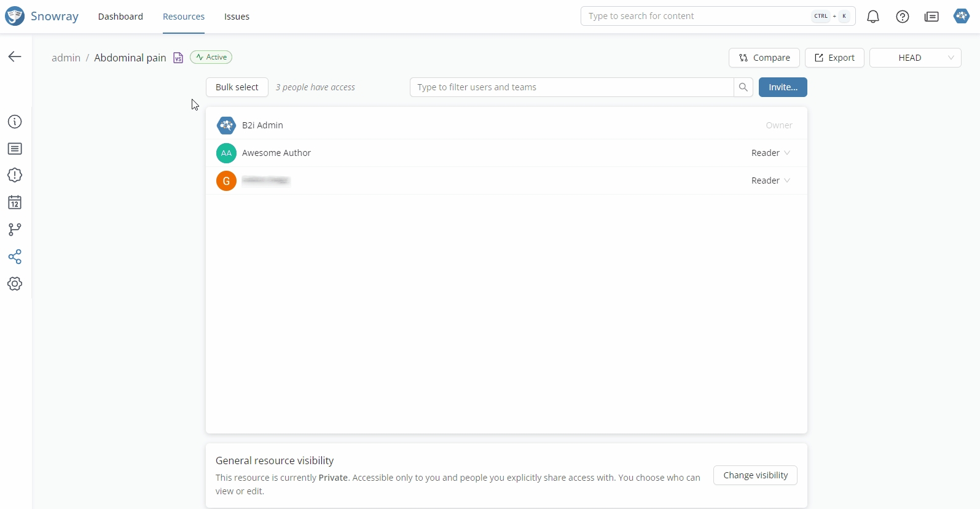Open the issues alert sidebar icon

click(x=15, y=176)
